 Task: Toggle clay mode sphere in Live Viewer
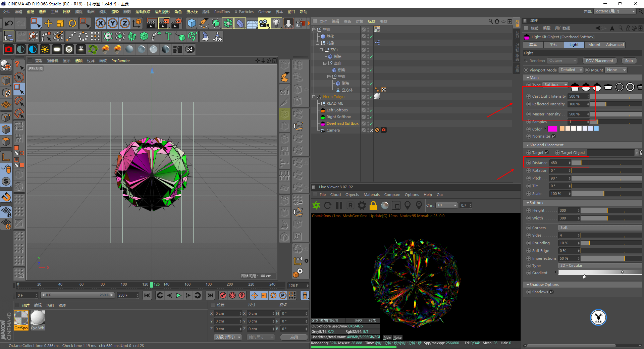coord(385,205)
